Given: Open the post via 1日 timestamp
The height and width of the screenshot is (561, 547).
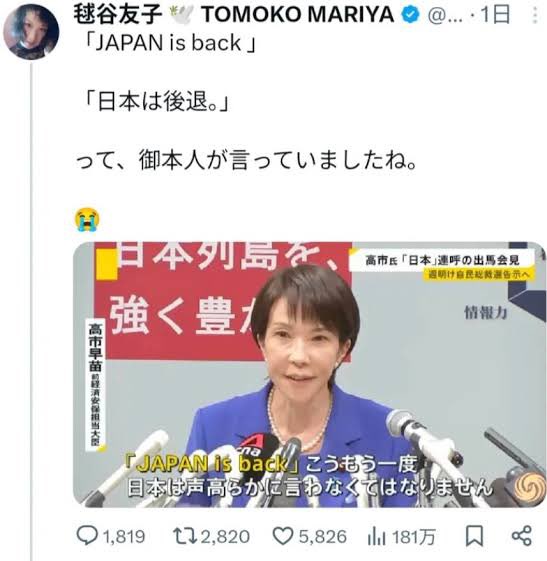Looking at the screenshot, I should pyautogui.click(x=495, y=15).
